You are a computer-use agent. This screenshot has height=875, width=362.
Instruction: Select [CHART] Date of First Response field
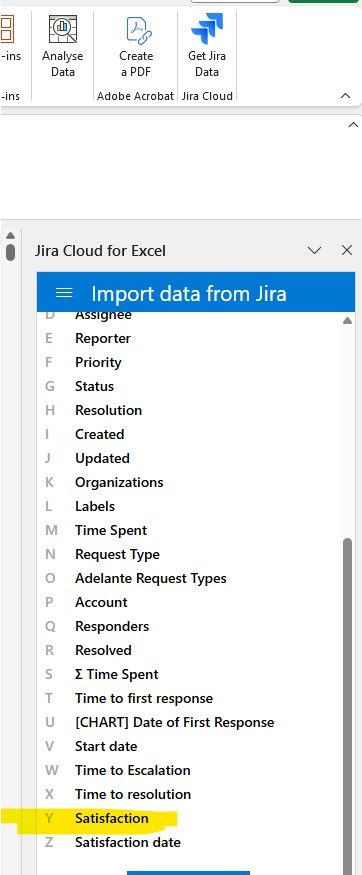190,722
